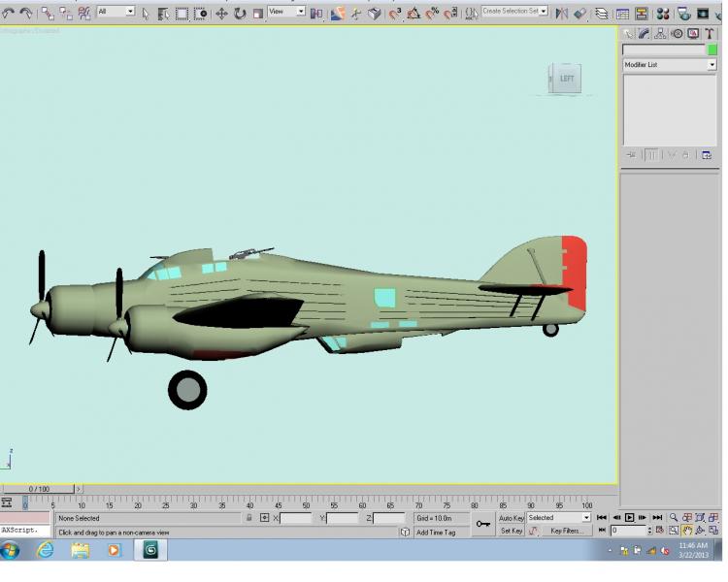Open the Material Editor

pyautogui.click(x=663, y=14)
